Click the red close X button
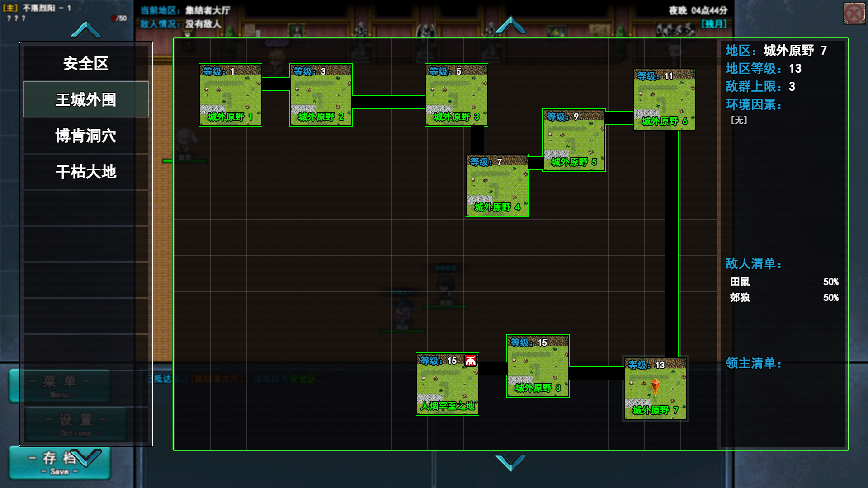The width and height of the screenshot is (868, 488). pyautogui.click(x=854, y=14)
